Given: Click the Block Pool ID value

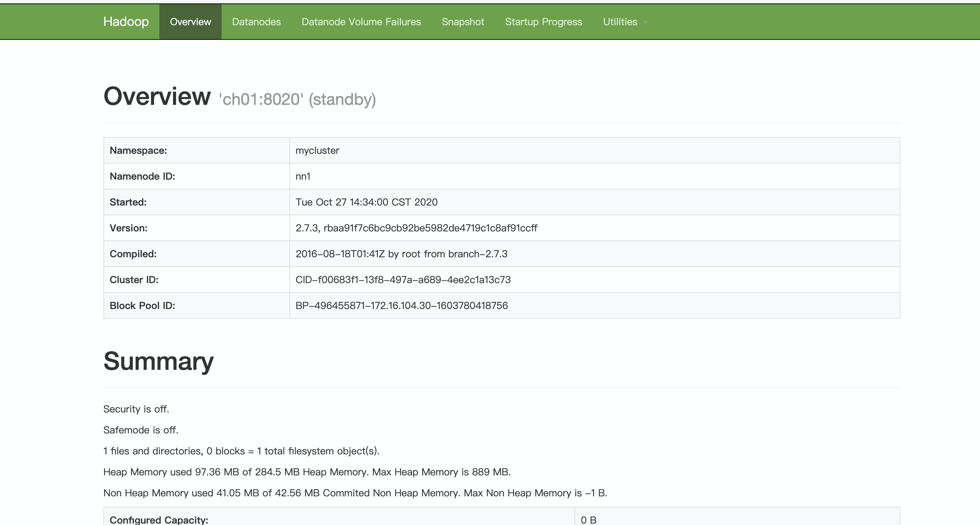Looking at the screenshot, I should coord(401,305).
